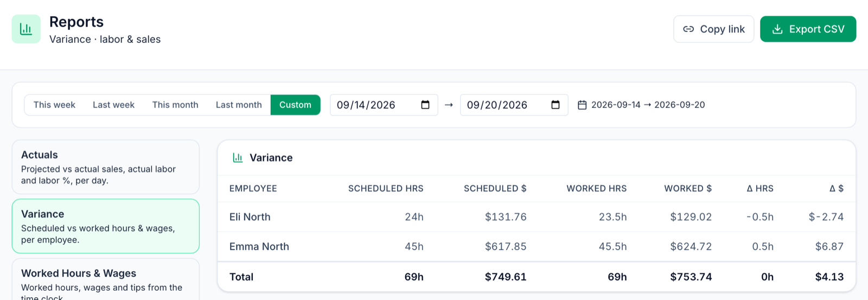Click the SCHEDULED HRS column header
Viewport: 868px width, 300px height.
[x=386, y=189]
